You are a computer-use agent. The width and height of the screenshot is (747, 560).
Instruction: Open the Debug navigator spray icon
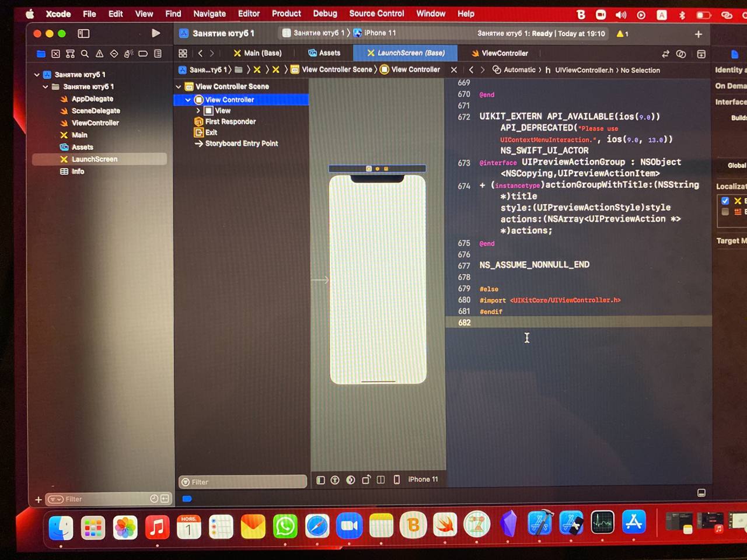pyautogui.click(x=128, y=54)
